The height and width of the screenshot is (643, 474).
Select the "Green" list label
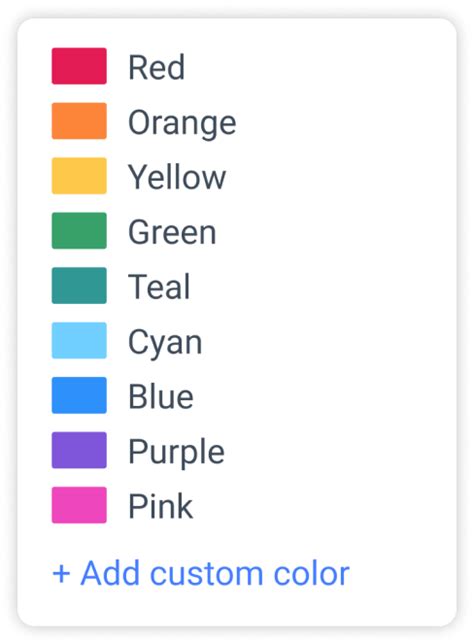tap(172, 232)
